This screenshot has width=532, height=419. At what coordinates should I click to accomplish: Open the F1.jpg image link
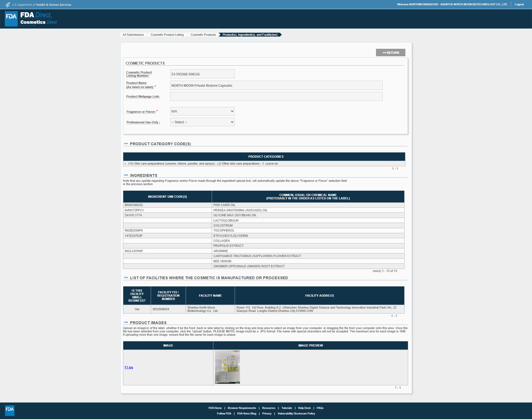click(x=129, y=367)
